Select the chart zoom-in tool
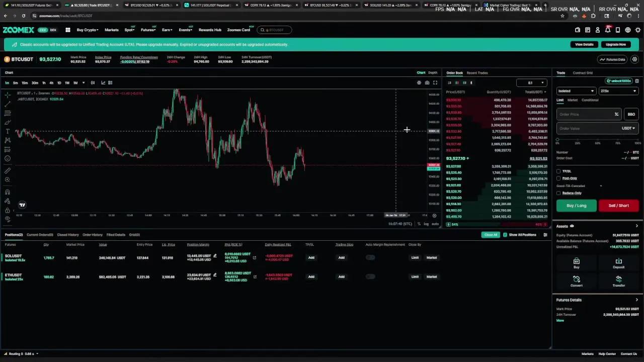The image size is (644, 362). (x=8, y=180)
